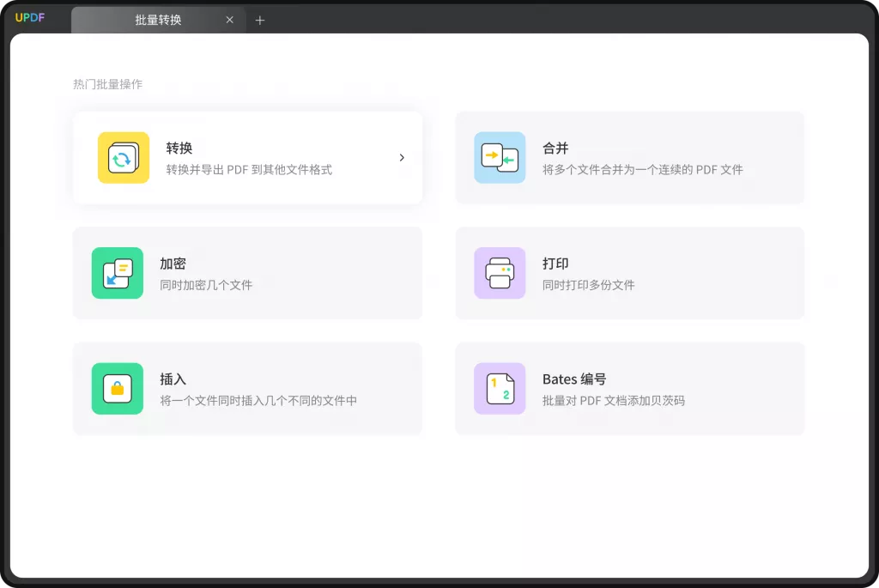The width and height of the screenshot is (879, 588).
Task: Click the green 插入 card lock icon
Action: (117, 389)
